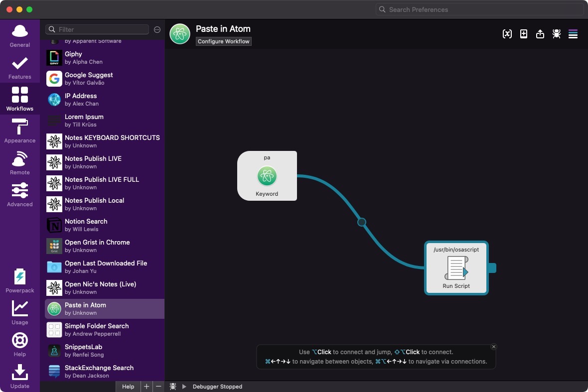Select the Simple Folder Search workflow

click(105, 330)
